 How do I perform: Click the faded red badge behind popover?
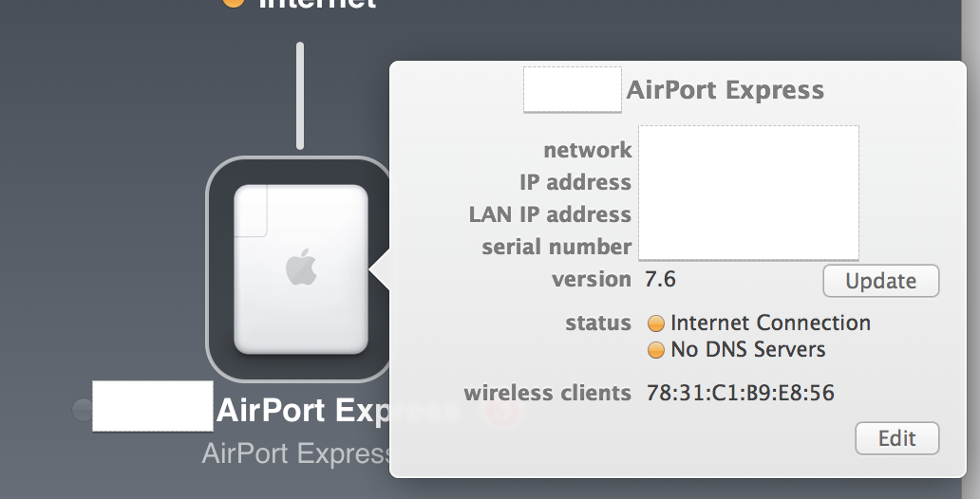pyautogui.click(x=502, y=411)
